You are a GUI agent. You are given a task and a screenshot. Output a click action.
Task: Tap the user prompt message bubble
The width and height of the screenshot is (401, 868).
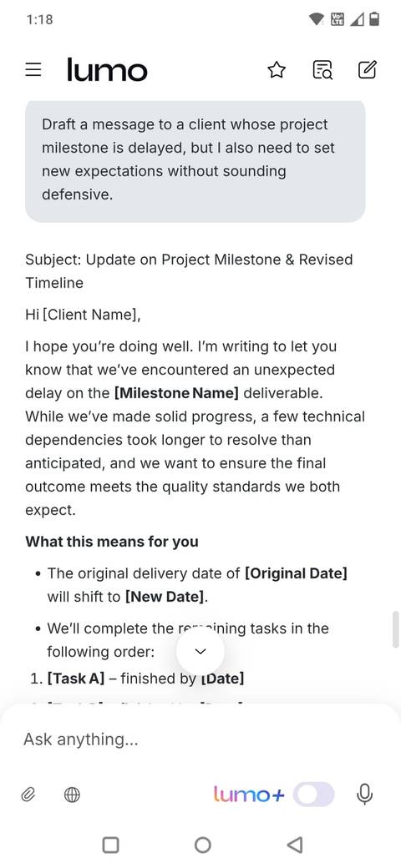pos(195,160)
